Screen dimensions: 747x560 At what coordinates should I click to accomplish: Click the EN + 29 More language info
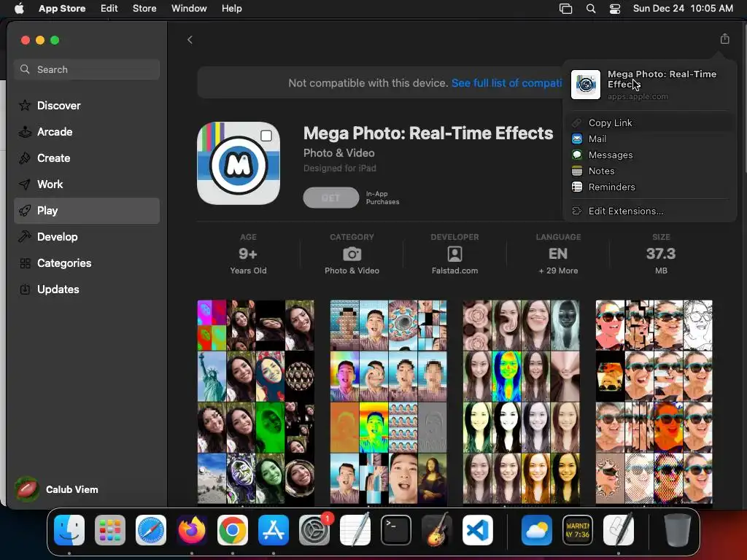pos(558,254)
